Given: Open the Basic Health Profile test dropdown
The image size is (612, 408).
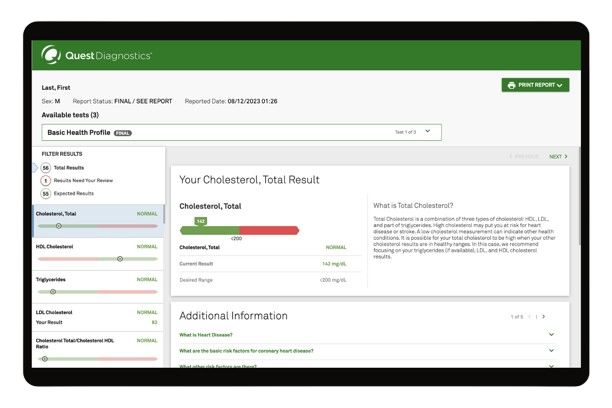Looking at the screenshot, I should [428, 131].
